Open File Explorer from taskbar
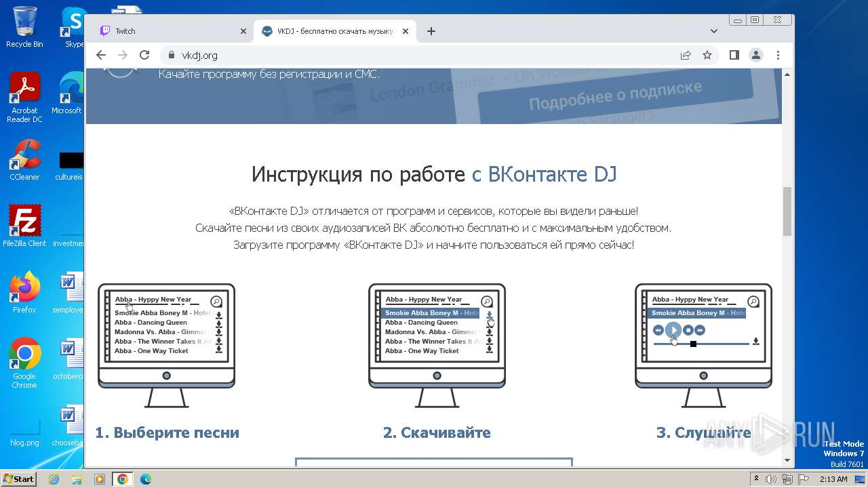This screenshot has width=868, height=488. [77, 479]
